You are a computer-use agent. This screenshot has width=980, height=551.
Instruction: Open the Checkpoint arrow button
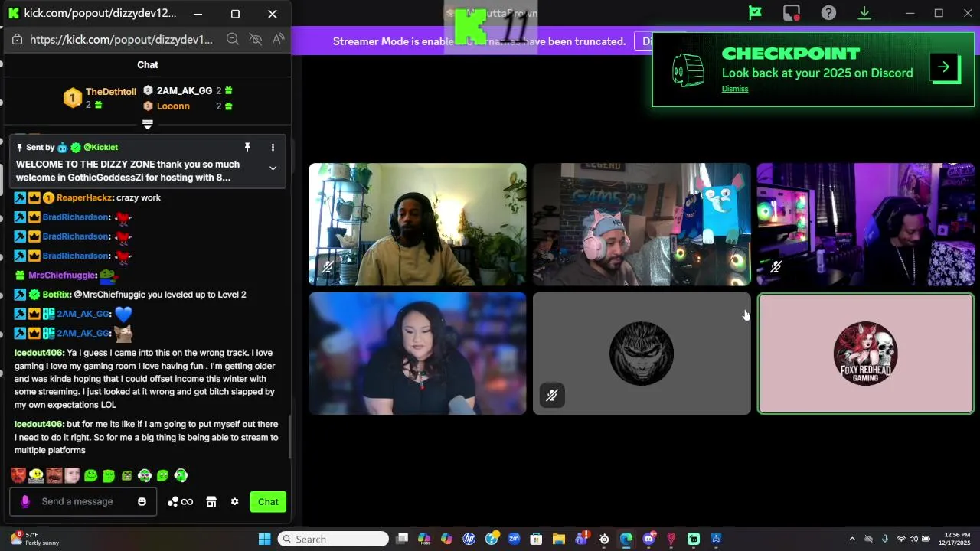(944, 67)
